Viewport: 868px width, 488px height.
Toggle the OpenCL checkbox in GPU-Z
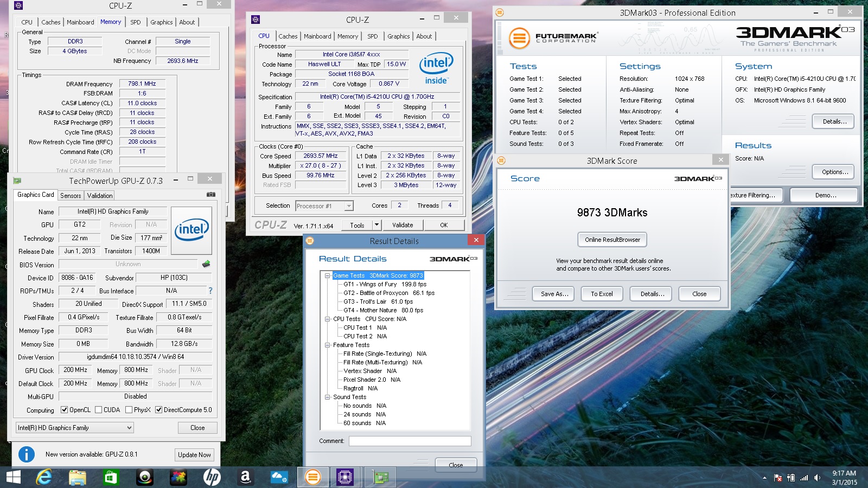(x=65, y=410)
